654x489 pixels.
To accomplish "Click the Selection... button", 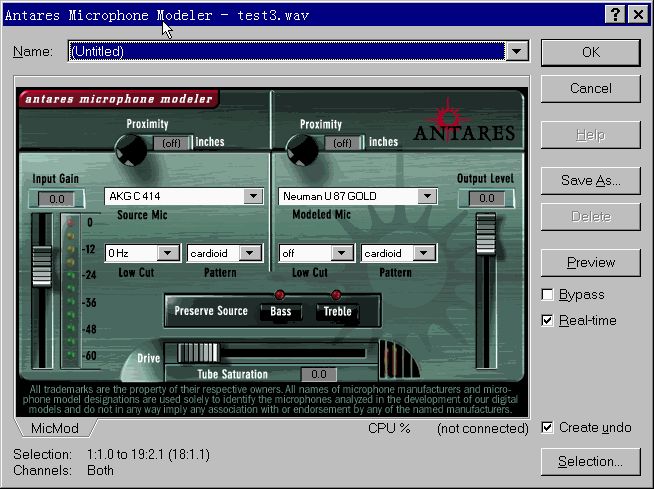I will (x=591, y=461).
